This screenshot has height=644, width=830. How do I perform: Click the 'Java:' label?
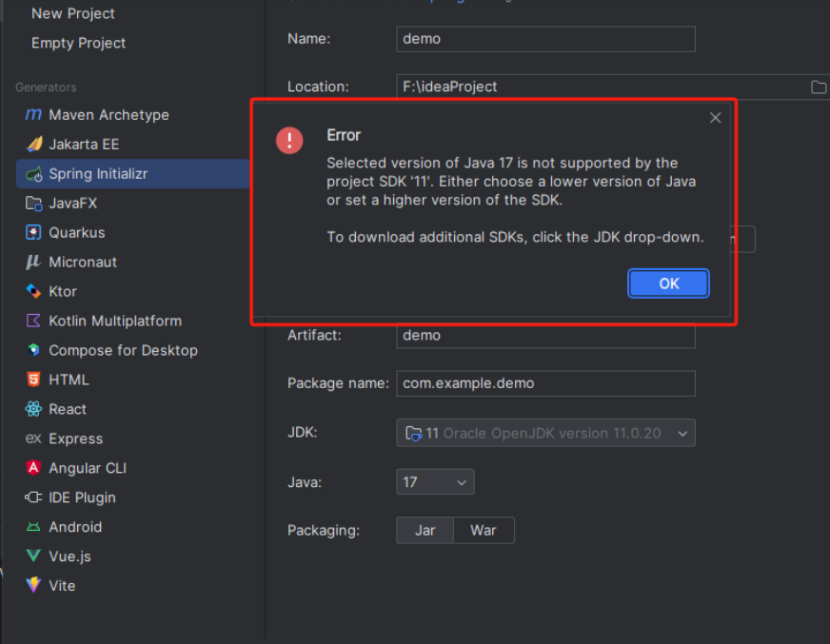305,482
